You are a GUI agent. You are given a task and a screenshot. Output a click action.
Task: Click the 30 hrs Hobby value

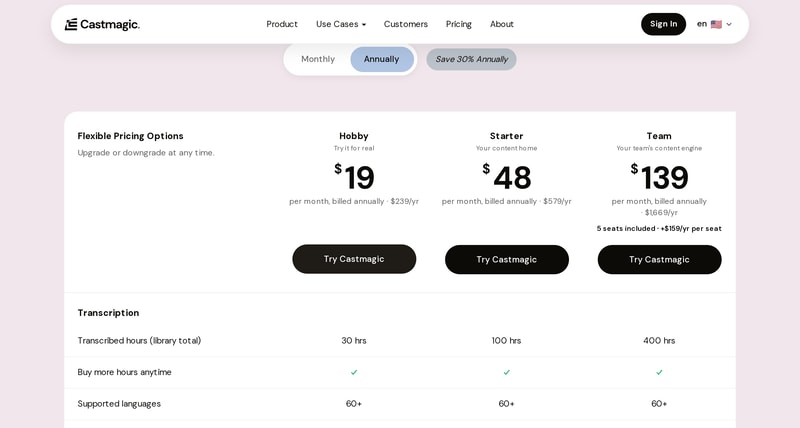coord(354,341)
